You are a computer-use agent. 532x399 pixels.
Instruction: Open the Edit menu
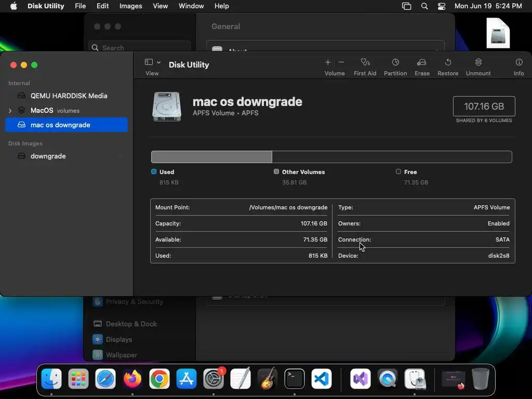[102, 6]
